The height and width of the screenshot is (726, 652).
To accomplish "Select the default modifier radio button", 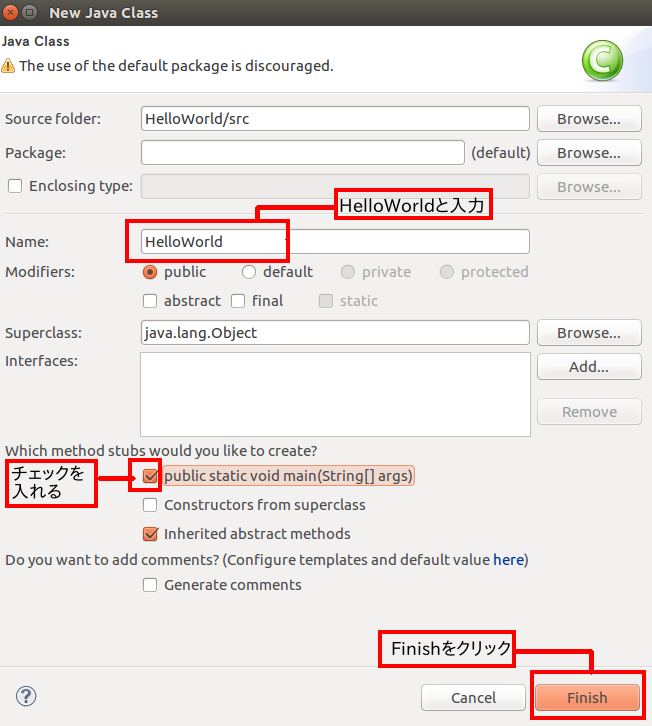I will point(249,272).
